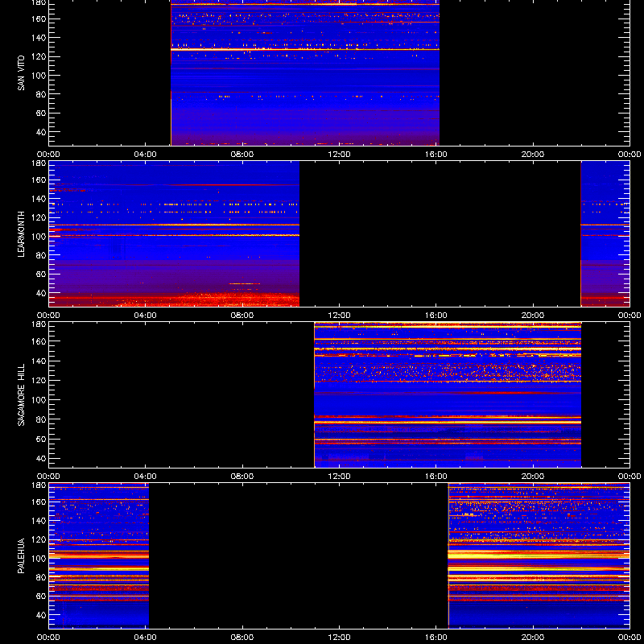Click the 80 tick label on Palehua axis
Image resolution: width=644 pixels, height=644 pixels.
tap(41, 577)
